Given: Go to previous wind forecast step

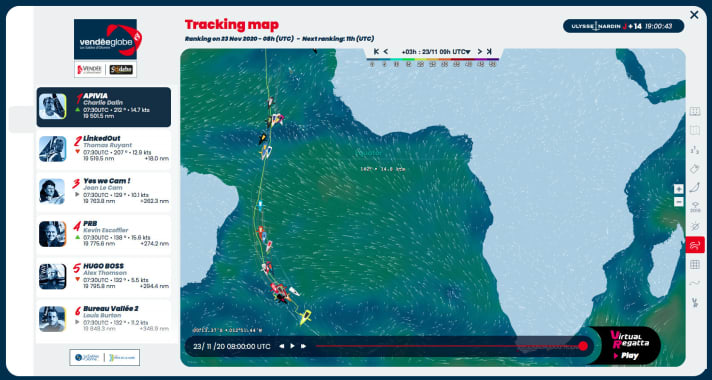Looking at the screenshot, I should [386, 51].
